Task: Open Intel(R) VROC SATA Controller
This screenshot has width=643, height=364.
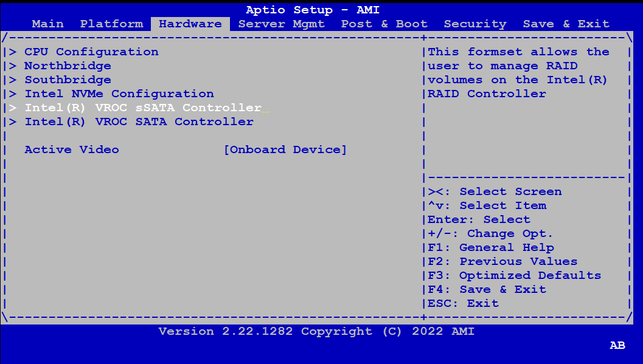Action: (139, 121)
